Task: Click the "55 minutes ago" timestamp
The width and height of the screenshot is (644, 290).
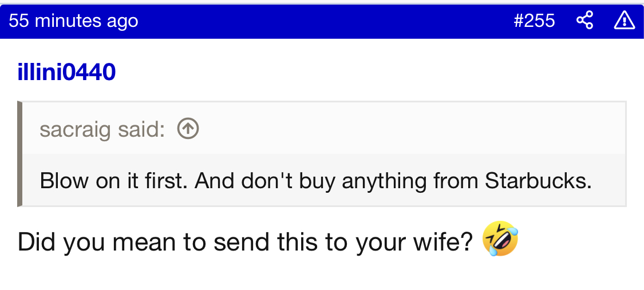Action: click(x=73, y=21)
